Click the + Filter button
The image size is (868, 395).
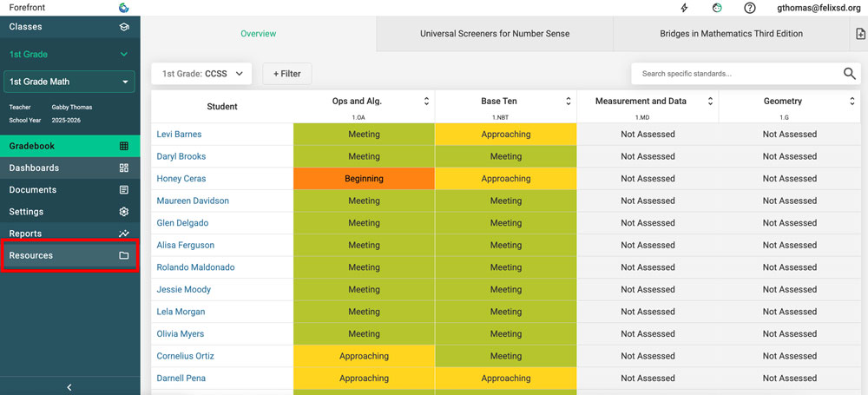click(x=287, y=74)
